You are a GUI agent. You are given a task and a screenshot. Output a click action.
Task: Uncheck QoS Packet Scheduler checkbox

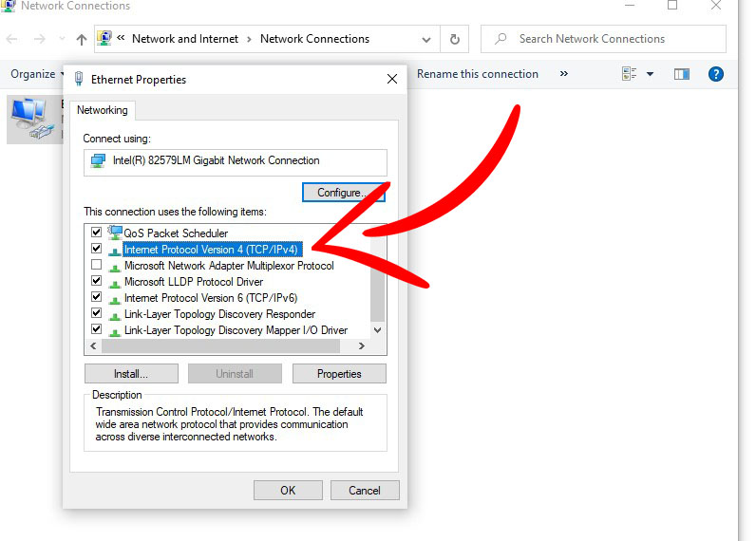coord(97,233)
